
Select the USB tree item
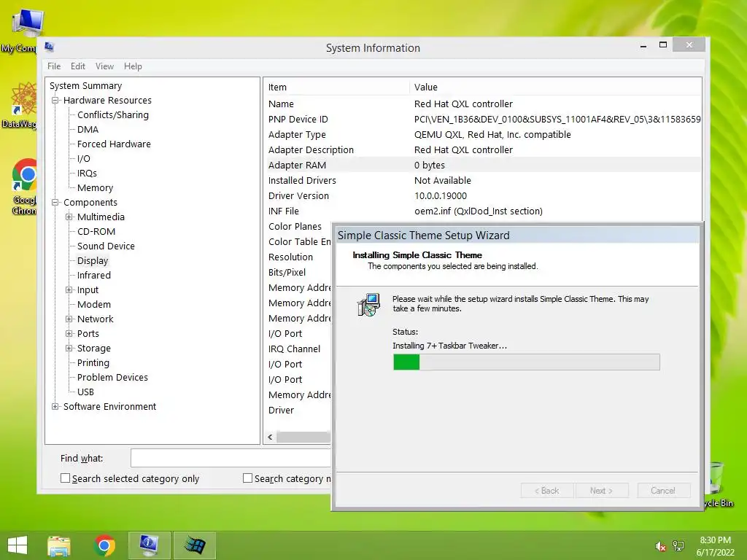(x=86, y=392)
